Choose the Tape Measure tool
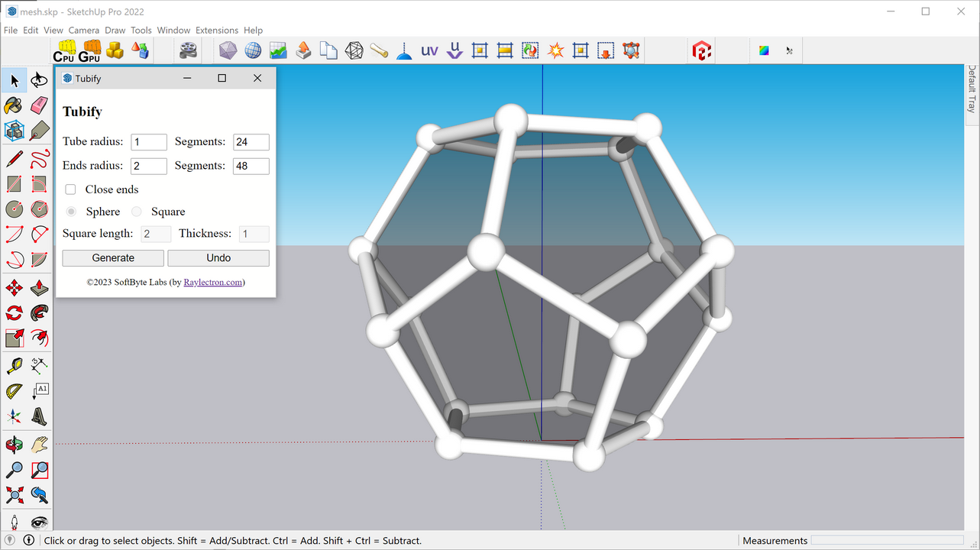980x550 pixels. [13, 365]
